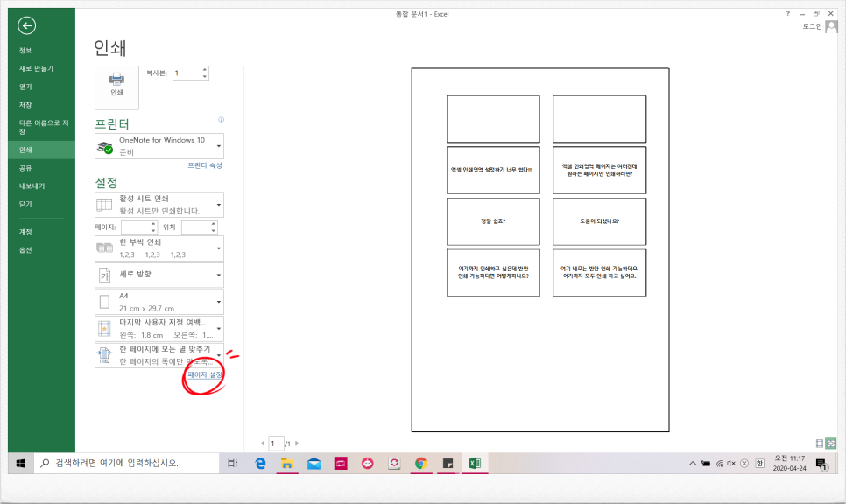
Task: Open the 한 페이지에 모든 열 맞추기 scaling dropdown
Action: tap(159, 356)
